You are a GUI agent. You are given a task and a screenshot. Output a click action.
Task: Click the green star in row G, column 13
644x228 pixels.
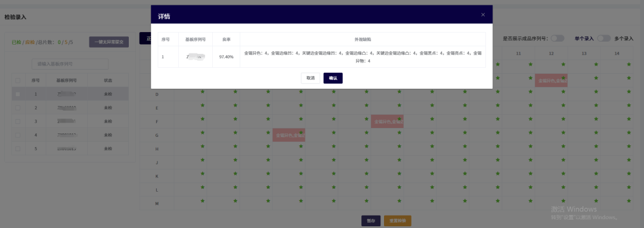pyautogui.click(x=596, y=132)
